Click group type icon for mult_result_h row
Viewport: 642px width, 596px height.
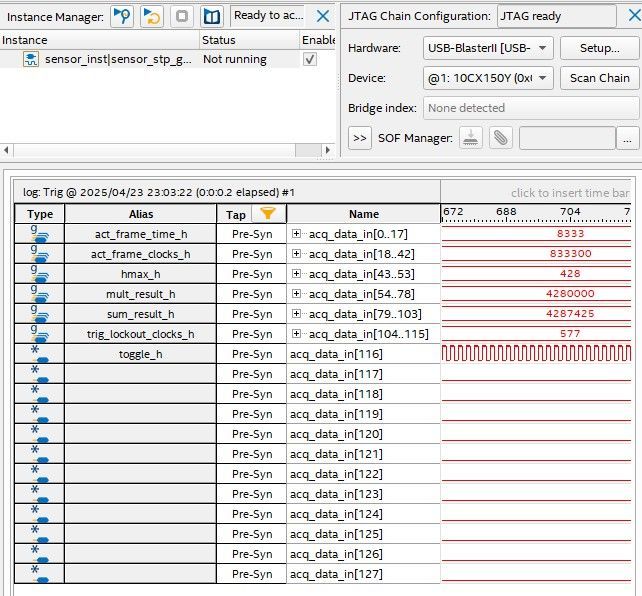click(39, 294)
